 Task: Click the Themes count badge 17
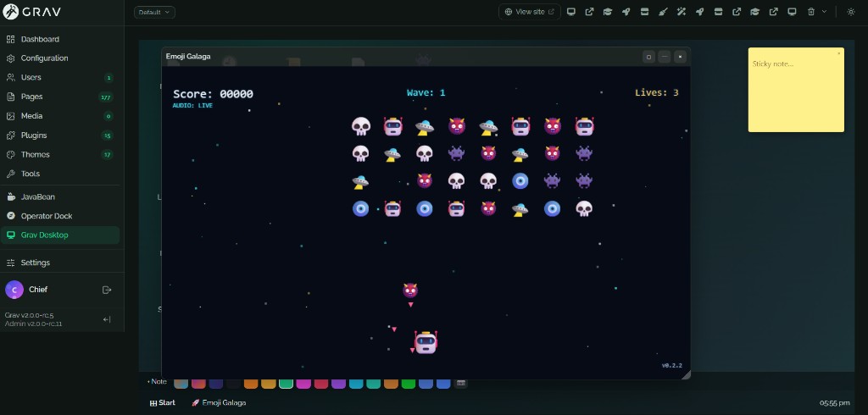point(108,155)
